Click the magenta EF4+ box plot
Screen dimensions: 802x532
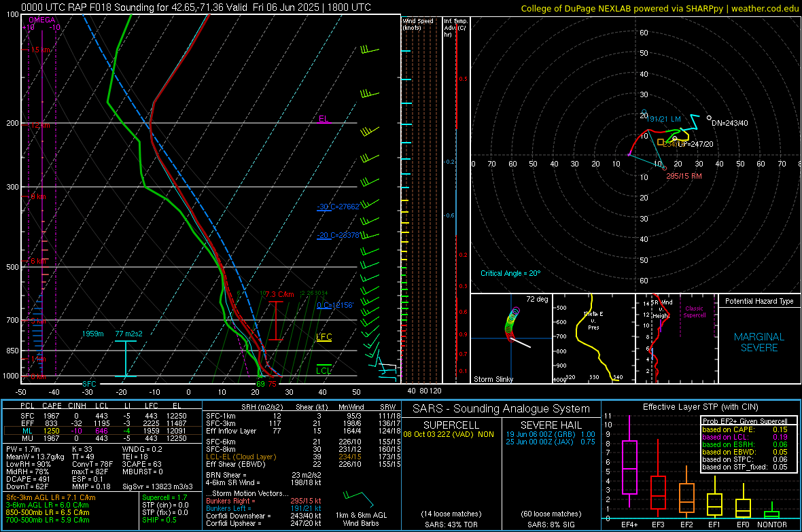[629, 462]
